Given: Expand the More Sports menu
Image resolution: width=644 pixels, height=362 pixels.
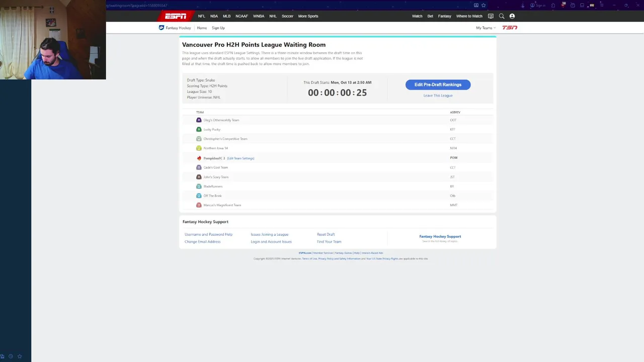Looking at the screenshot, I should 308,16.
